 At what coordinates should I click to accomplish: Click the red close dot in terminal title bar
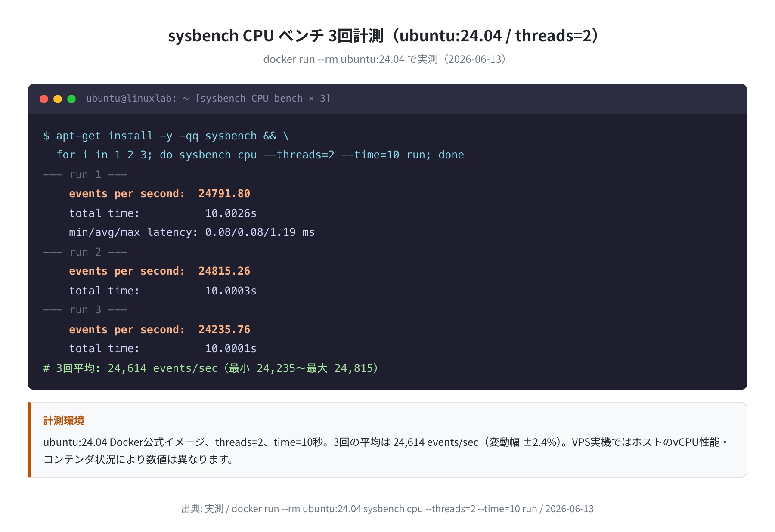[44, 99]
